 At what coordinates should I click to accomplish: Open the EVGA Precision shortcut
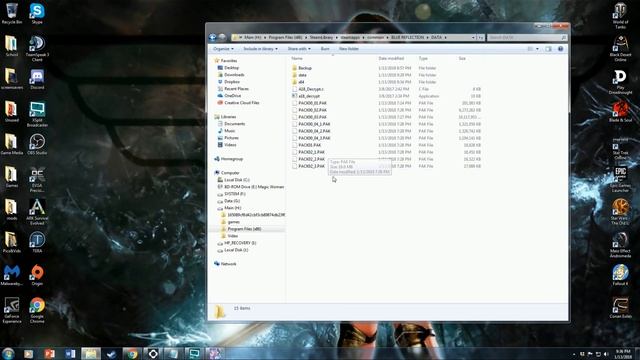37,179
